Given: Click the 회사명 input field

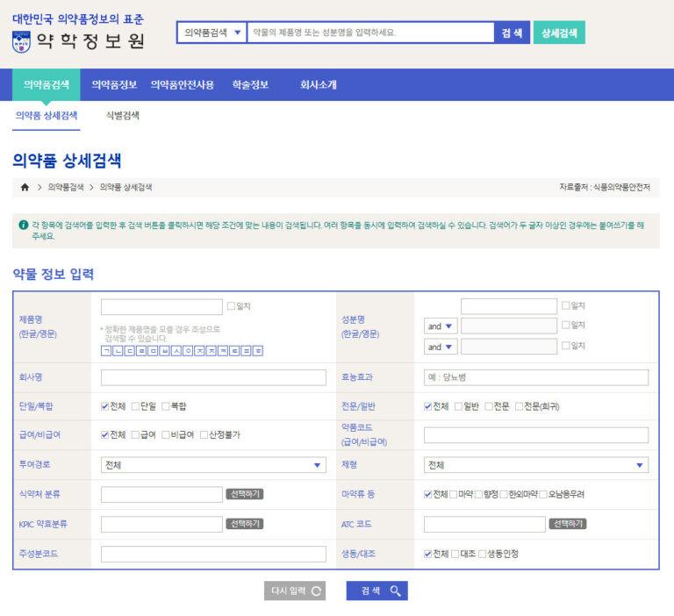Looking at the screenshot, I should click(x=213, y=377).
